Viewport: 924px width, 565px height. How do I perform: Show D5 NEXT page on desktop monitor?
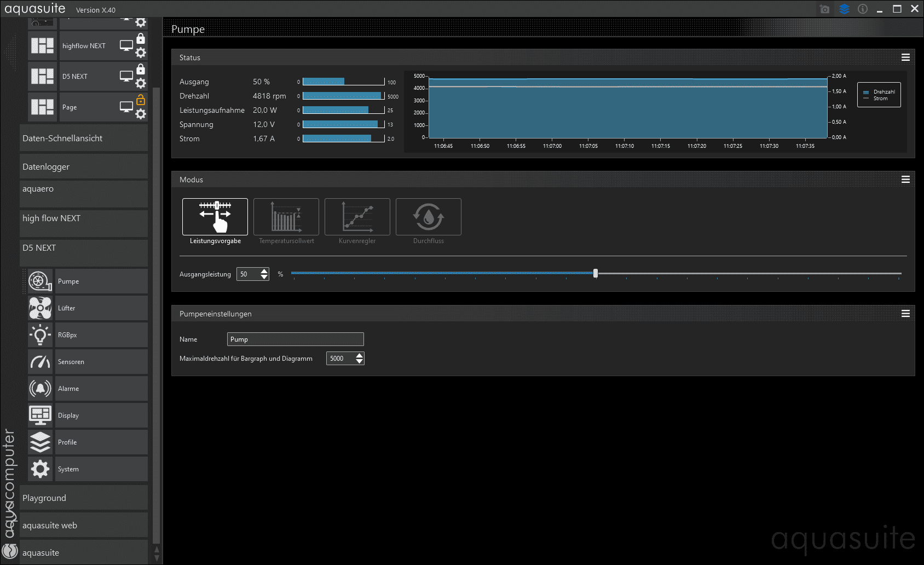(126, 77)
